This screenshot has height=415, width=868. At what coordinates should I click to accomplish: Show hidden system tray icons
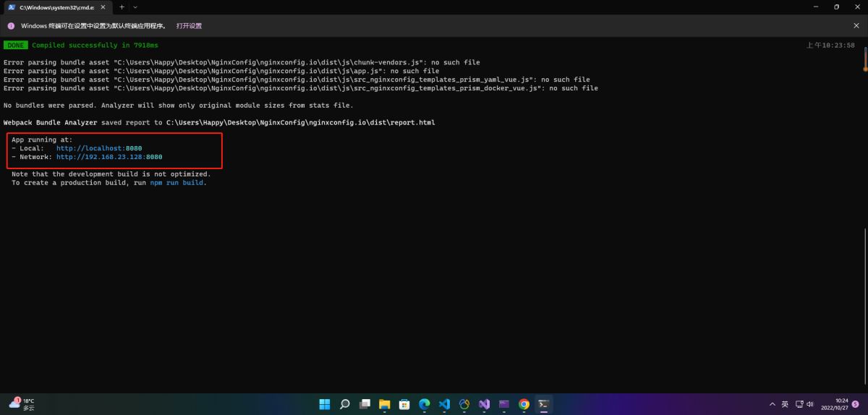(773, 404)
